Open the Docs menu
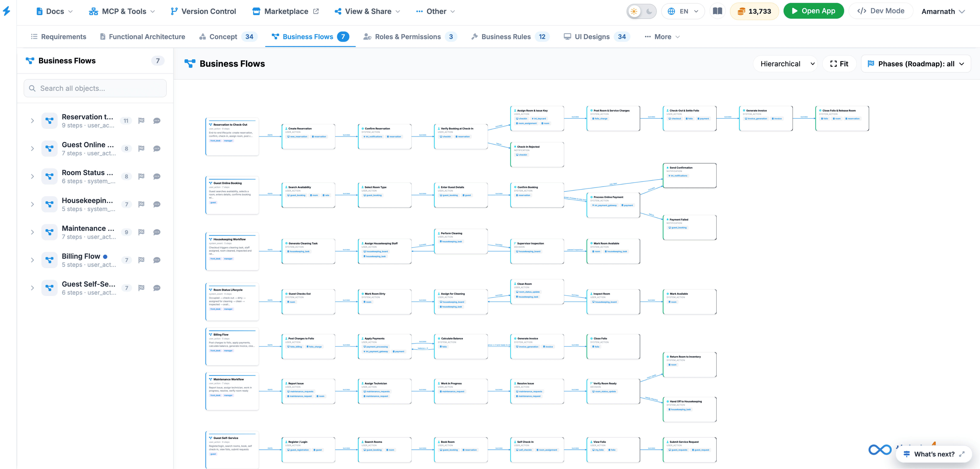The height and width of the screenshot is (469, 980). point(54,11)
